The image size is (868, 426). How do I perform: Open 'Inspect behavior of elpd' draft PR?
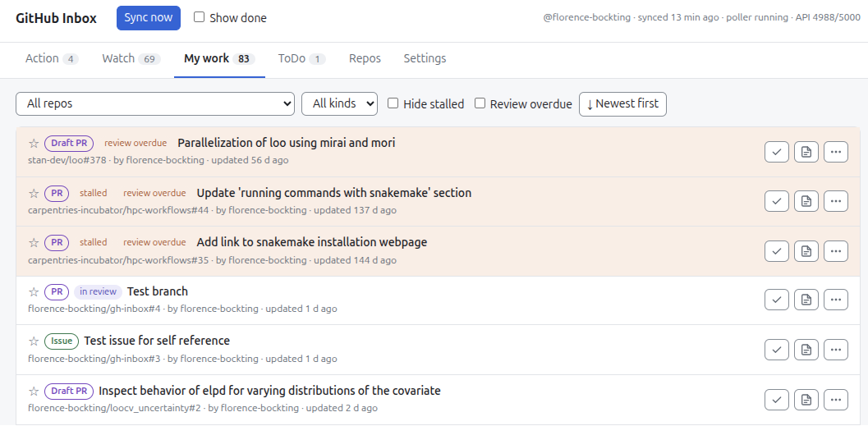(269, 391)
